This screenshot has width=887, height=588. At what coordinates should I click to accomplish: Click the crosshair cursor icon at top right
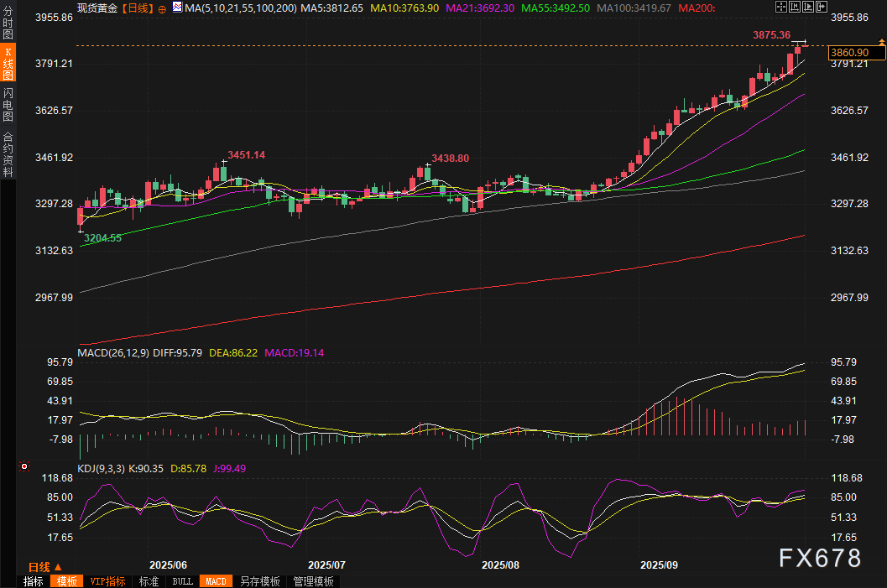(x=780, y=7)
